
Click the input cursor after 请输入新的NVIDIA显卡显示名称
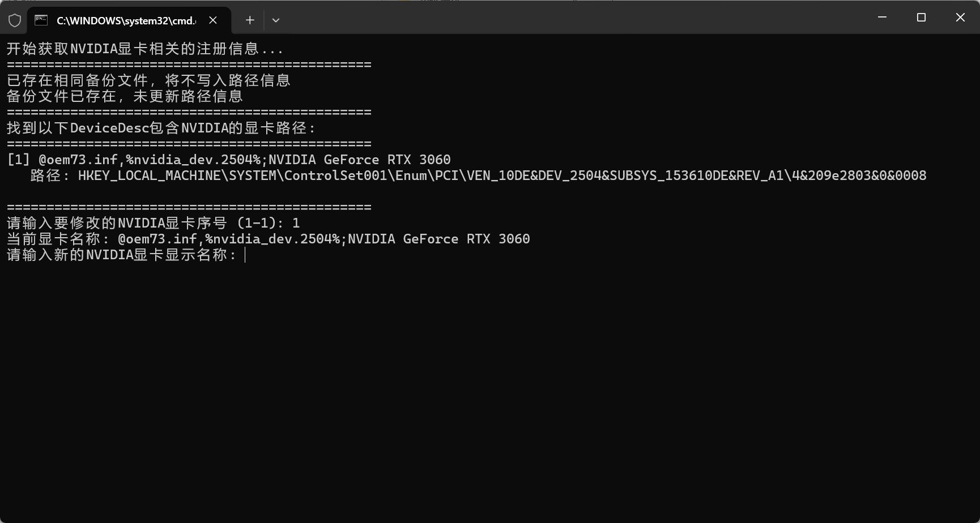coord(245,255)
